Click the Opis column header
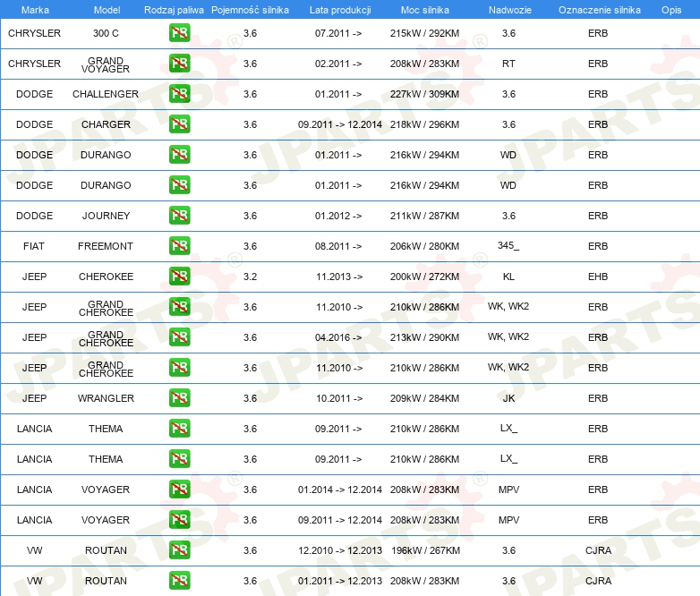This screenshot has width=700, height=596. 671,10
